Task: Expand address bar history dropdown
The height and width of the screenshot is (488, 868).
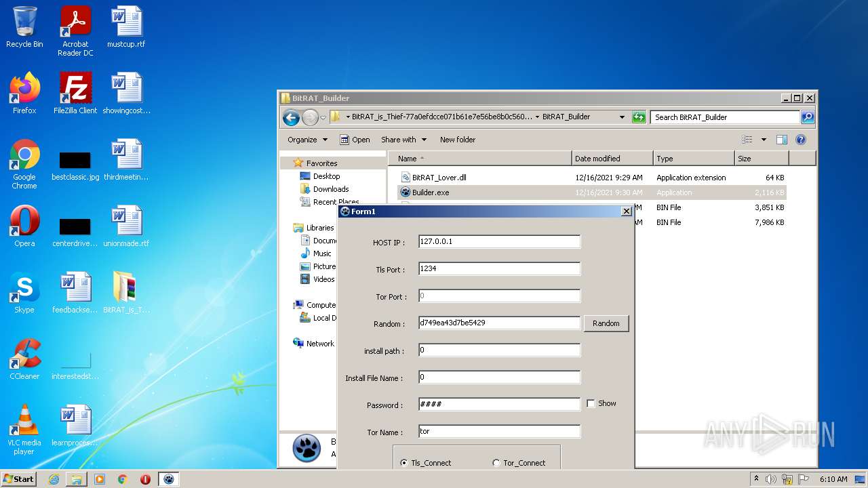Action: [x=622, y=117]
